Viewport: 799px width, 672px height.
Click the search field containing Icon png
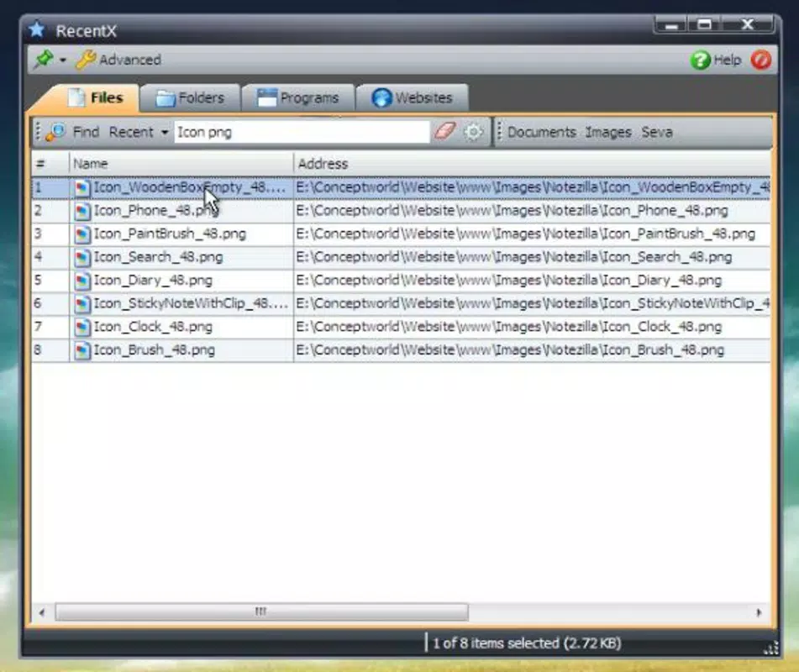click(x=302, y=132)
